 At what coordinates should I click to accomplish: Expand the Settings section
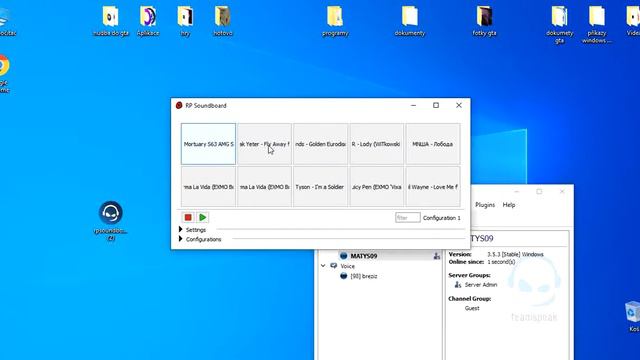coord(180,229)
